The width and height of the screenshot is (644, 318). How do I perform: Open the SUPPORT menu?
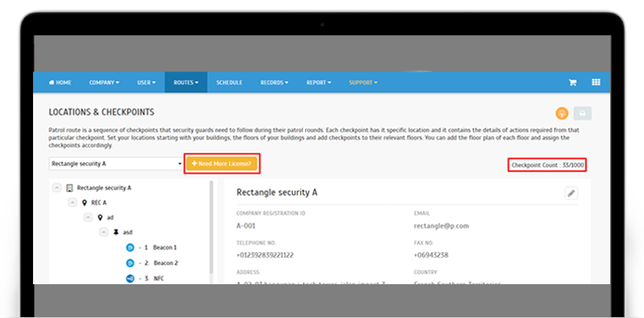[363, 83]
